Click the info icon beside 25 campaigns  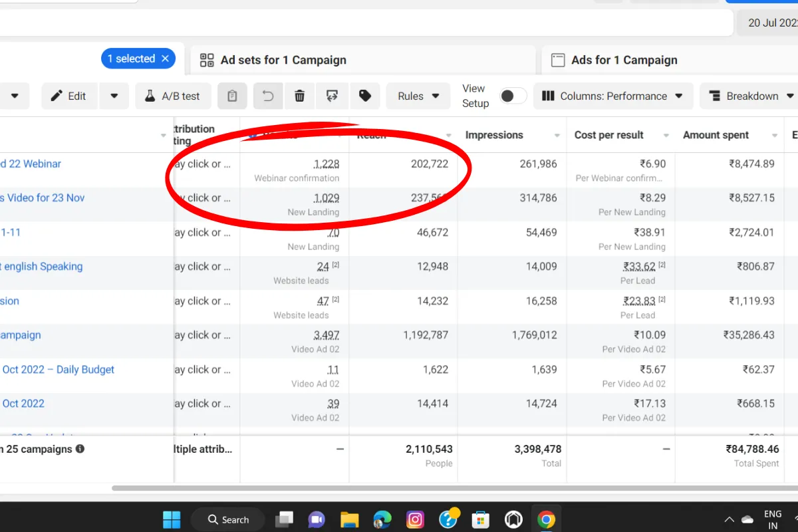80,449
